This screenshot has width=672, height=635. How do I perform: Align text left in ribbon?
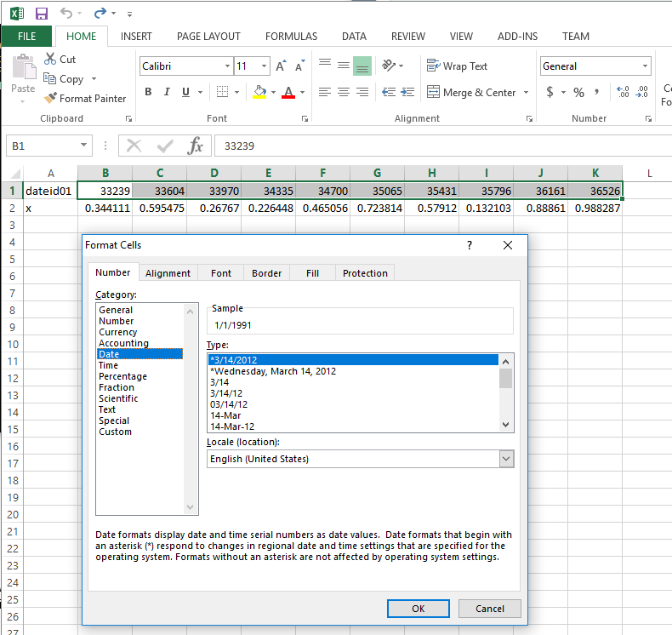coord(325,92)
